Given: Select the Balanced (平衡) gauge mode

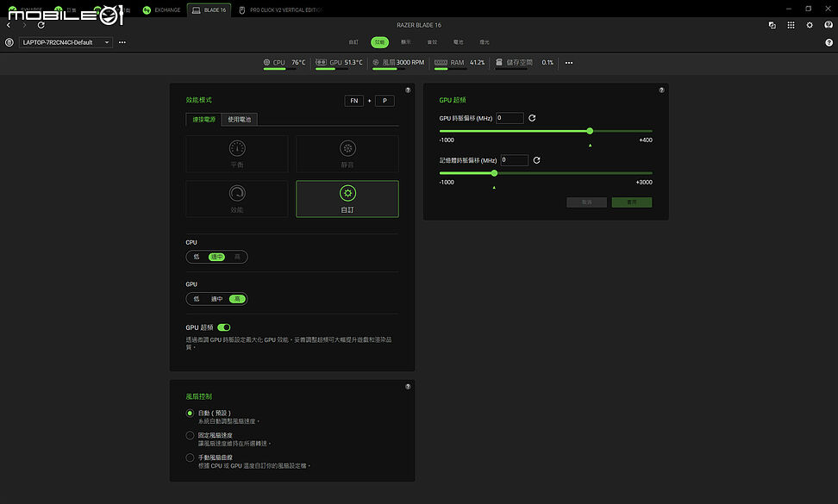Looking at the screenshot, I should pos(237,153).
